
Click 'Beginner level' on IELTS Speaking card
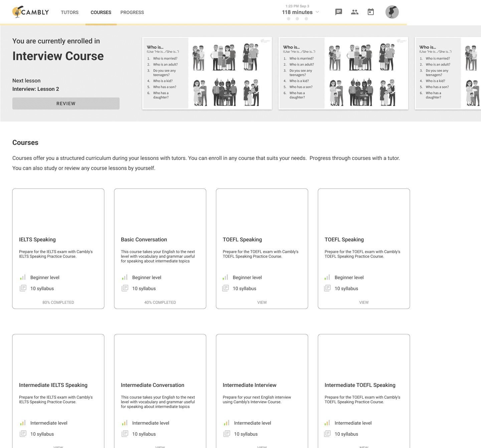point(45,277)
